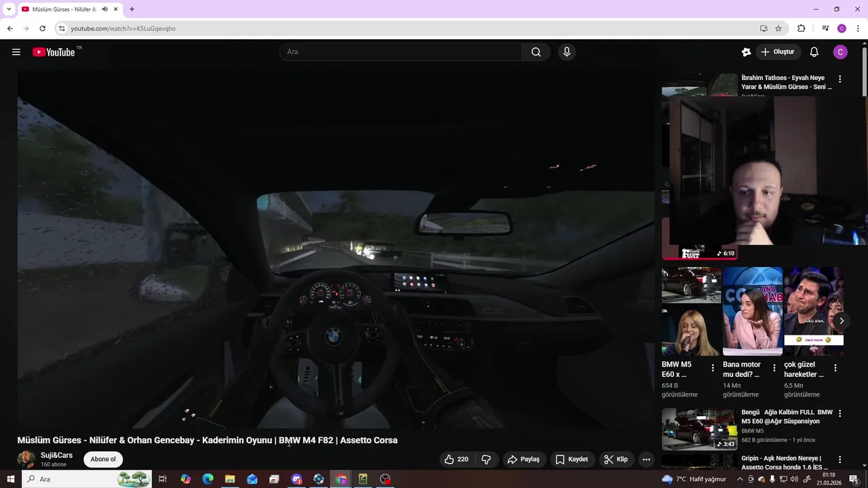868x488 pixels.
Task: Open the Chrome profile avatar
Action: 842,28
